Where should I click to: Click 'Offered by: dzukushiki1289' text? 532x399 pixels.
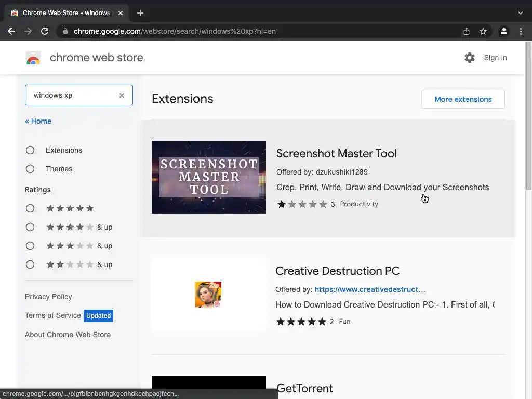(x=322, y=172)
